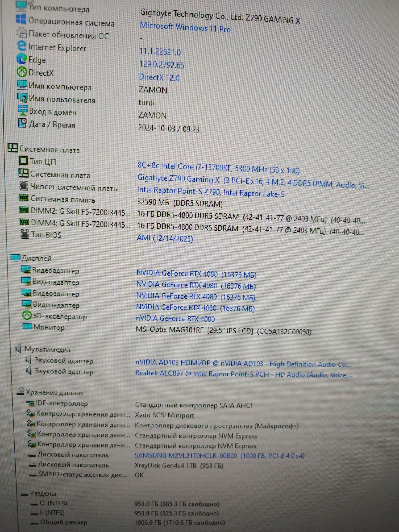Viewport: 399px width, 532px height.
Task: Select the MSI Optix MAG301RF monitor value
Action: (x=223, y=330)
